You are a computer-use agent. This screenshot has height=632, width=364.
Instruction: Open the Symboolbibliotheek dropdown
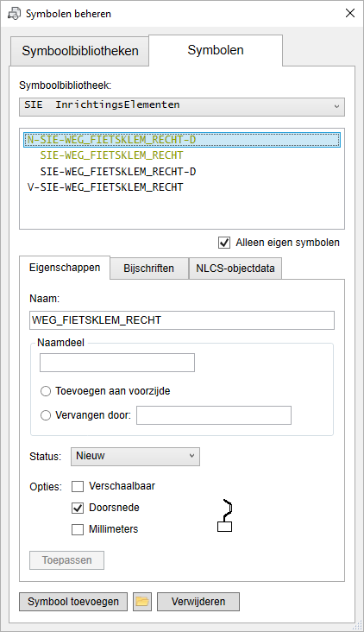(182, 107)
